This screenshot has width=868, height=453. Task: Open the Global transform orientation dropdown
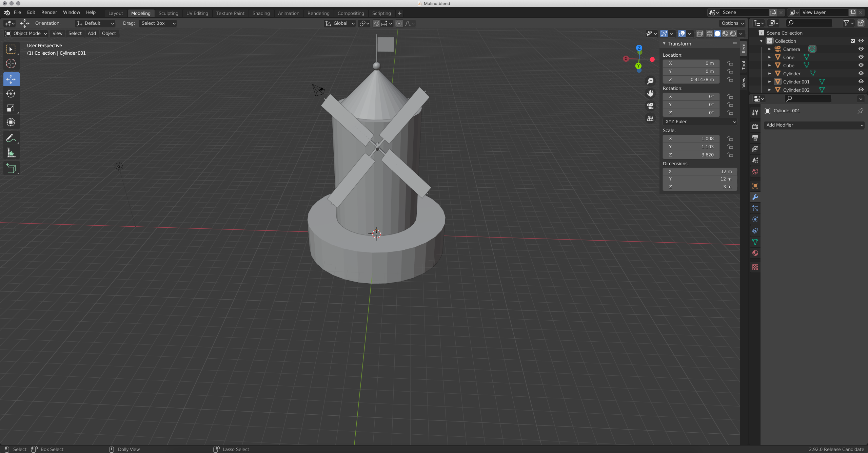point(340,23)
